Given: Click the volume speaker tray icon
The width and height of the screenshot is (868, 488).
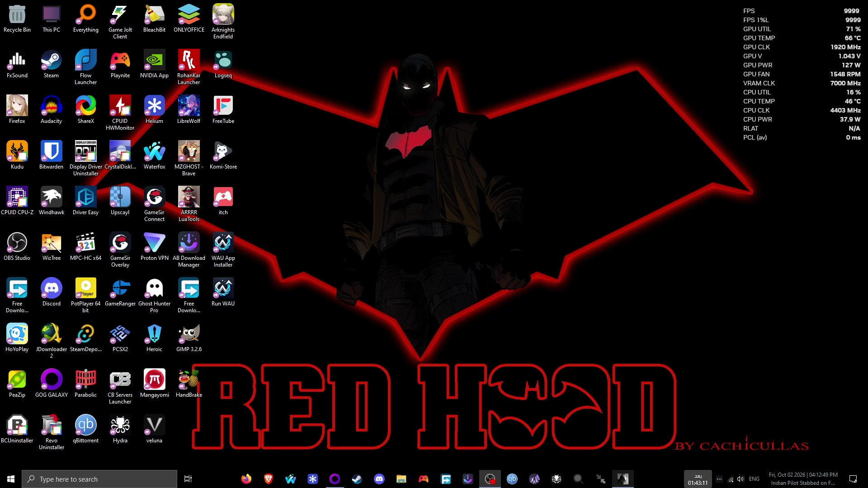Looking at the screenshot, I should pyautogui.click(x=741, y=479).
